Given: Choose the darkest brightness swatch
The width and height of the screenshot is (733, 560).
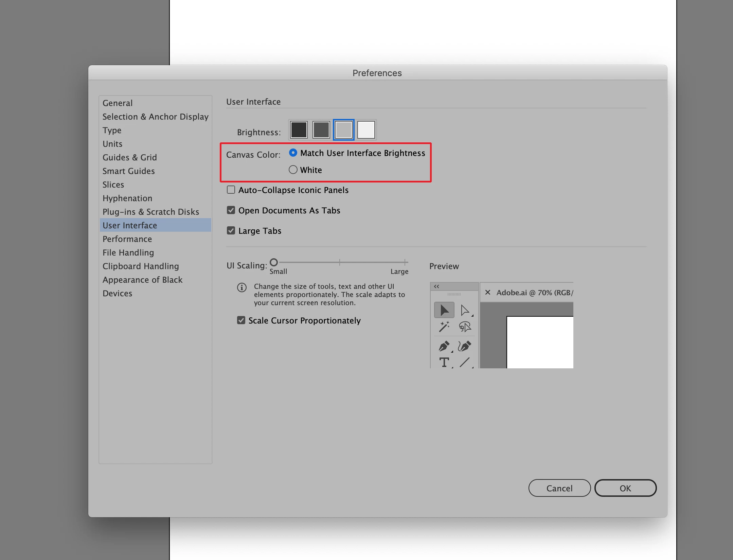Looking at the screenshot, I should [x=299, y=129].
